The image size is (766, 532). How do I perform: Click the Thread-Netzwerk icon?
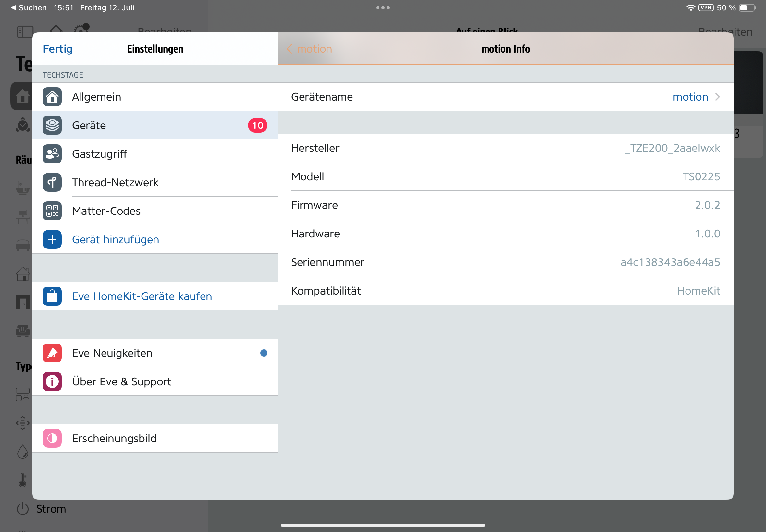(52, 182)
